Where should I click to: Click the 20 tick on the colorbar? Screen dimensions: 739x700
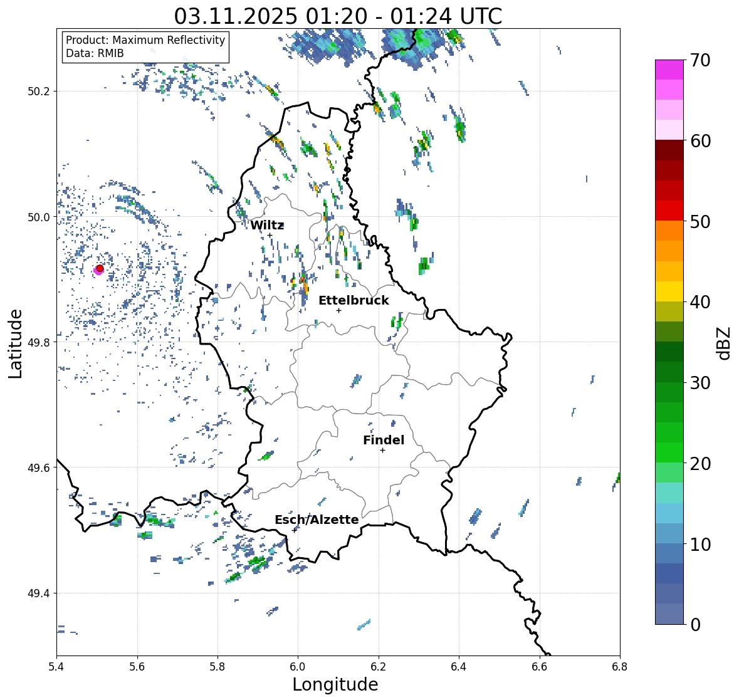tap(700, 464)
